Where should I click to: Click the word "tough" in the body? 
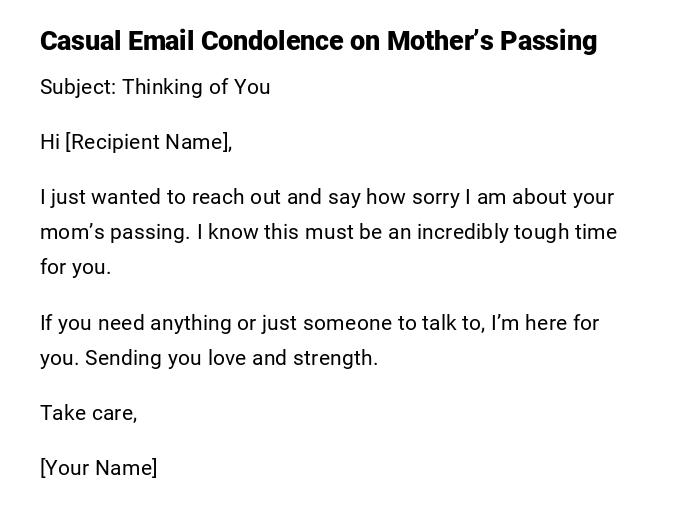tap(541, 232)
